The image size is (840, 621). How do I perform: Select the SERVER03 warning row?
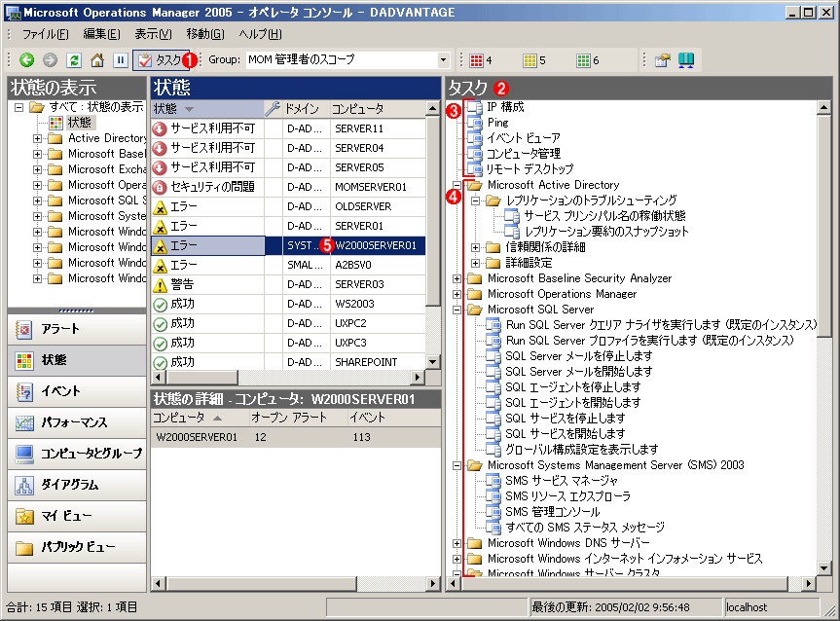(x=288, y=284)
